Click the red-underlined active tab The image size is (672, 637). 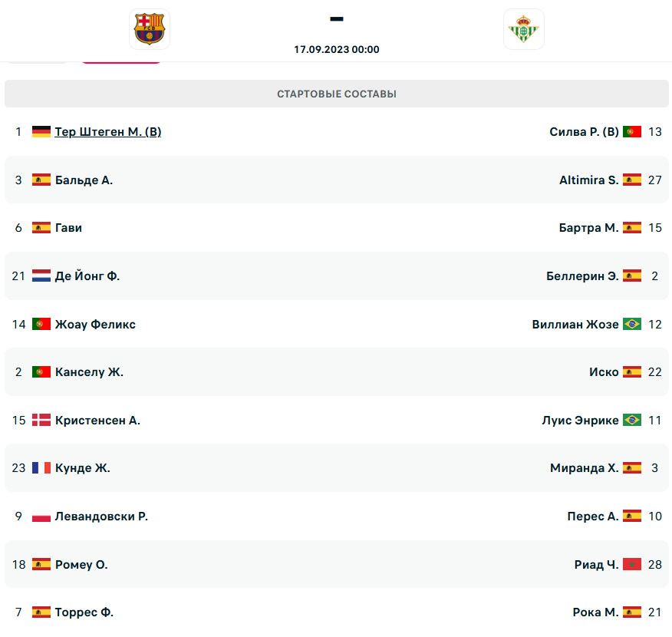coord(121,62)
